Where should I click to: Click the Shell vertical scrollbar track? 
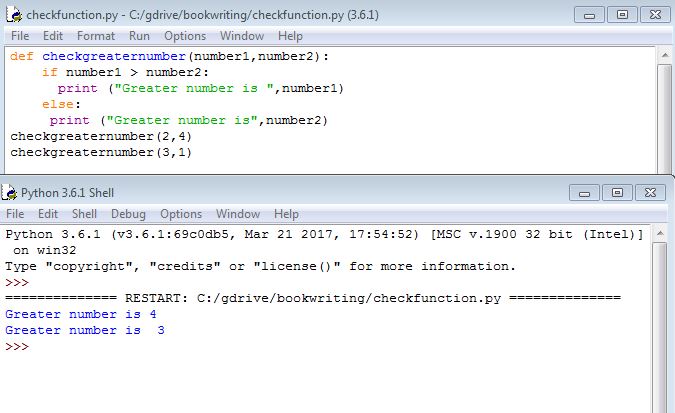[x=660, y=327]
